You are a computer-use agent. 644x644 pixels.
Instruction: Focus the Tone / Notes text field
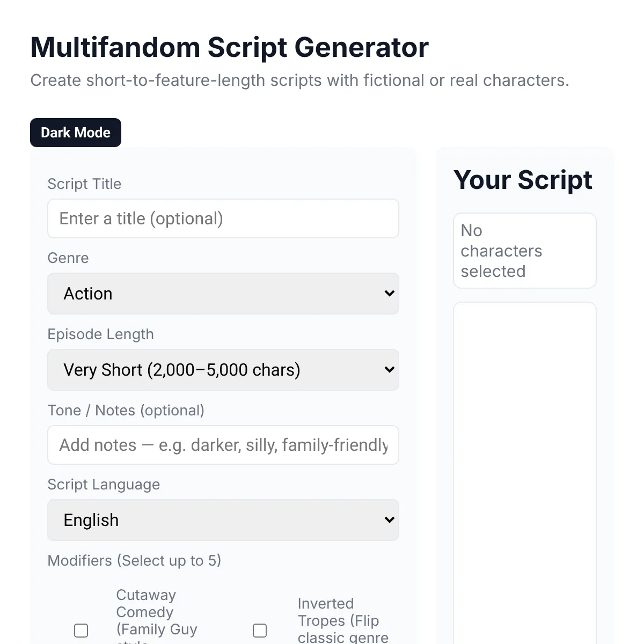pyautogui.click(x=223, y=445)
